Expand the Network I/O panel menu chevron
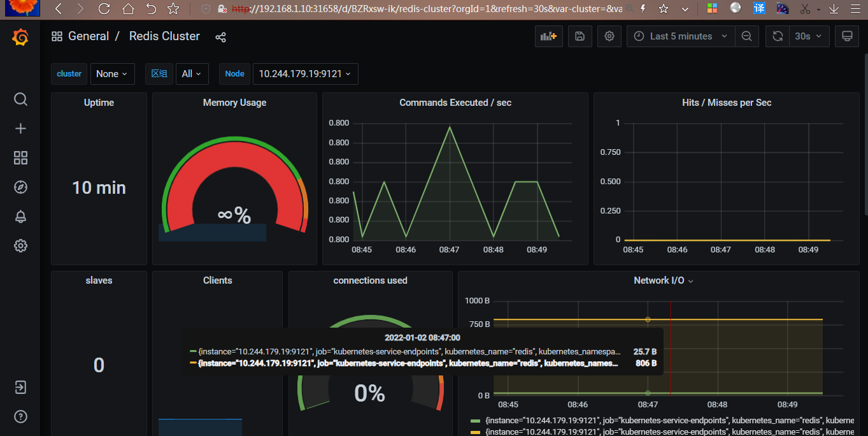This screenshot has height=436, width=868. [691, 281]
